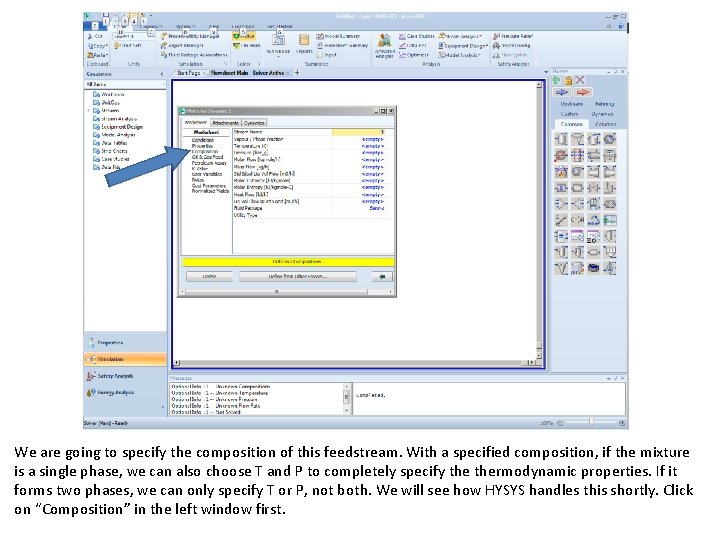This screenshot has width=720, height=540.
Task: Open the Copy dropdown in Clipboard group
Action: coord(98,45)
